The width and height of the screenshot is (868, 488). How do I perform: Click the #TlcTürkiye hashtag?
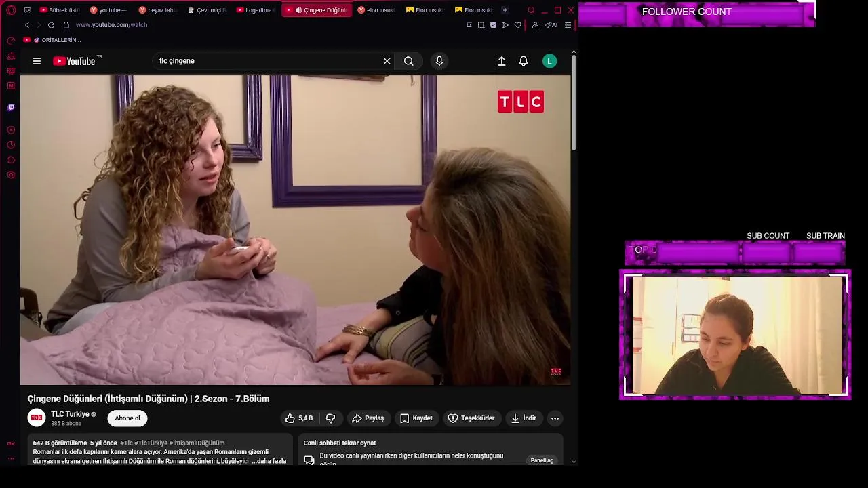tap(151, 443)
